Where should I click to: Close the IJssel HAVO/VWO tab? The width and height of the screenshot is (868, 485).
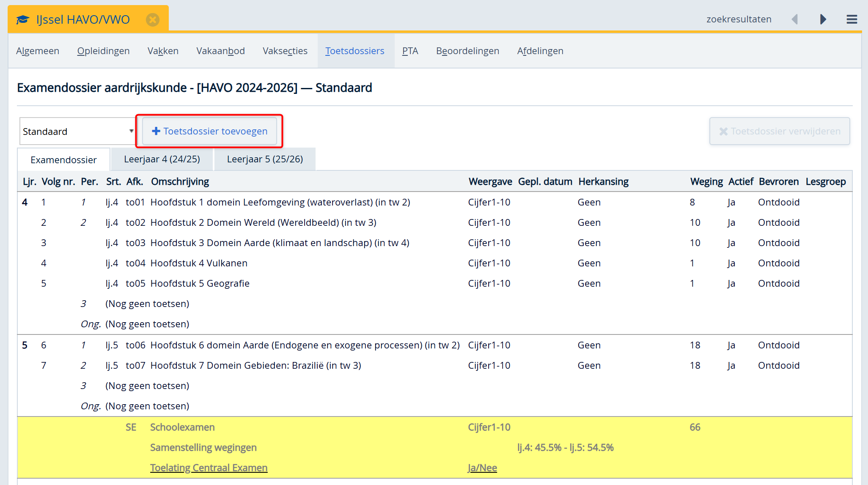coord(153,19)
